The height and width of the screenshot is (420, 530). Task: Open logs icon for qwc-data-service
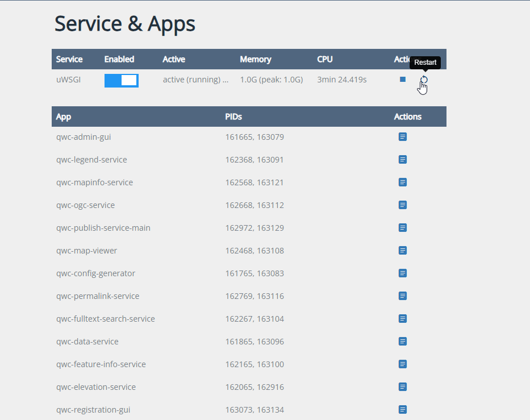[403, 342]
